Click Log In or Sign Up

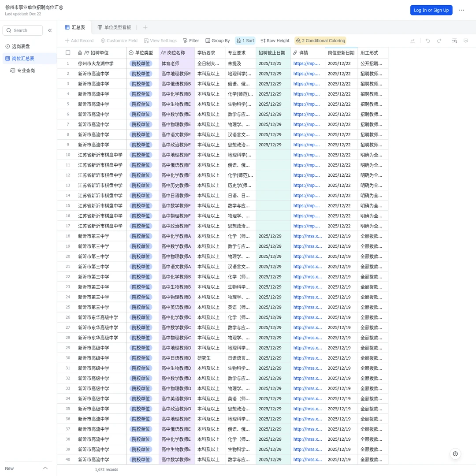(x=431, y=10)
